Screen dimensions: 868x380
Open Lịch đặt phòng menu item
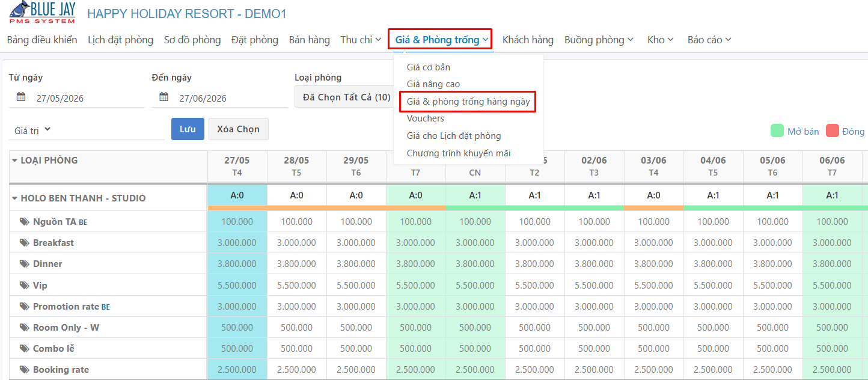tap(120, 40)
